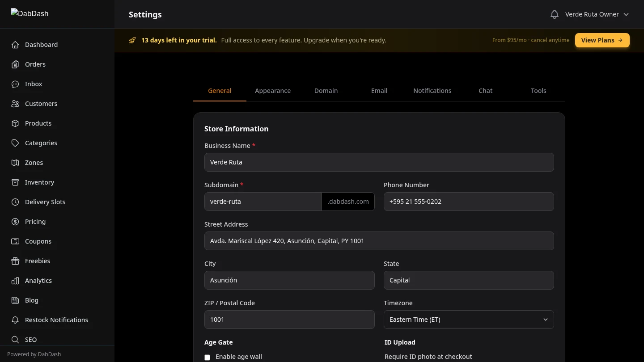
Task: Click the Business Name input field
Action: click(379, 162)
